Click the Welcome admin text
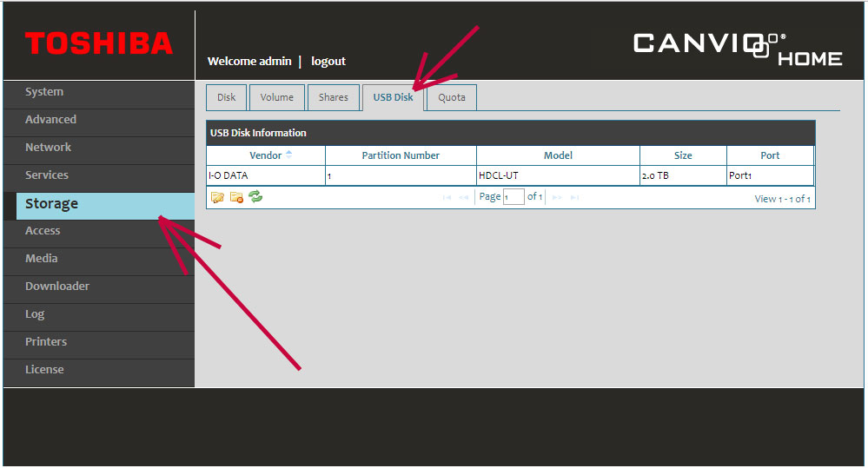 coord(249,62)
